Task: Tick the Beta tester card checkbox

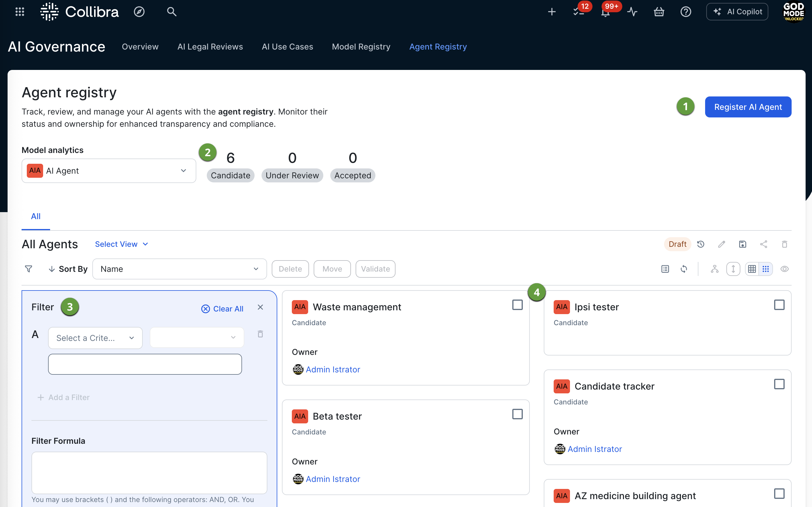Action: pos(517,414)
